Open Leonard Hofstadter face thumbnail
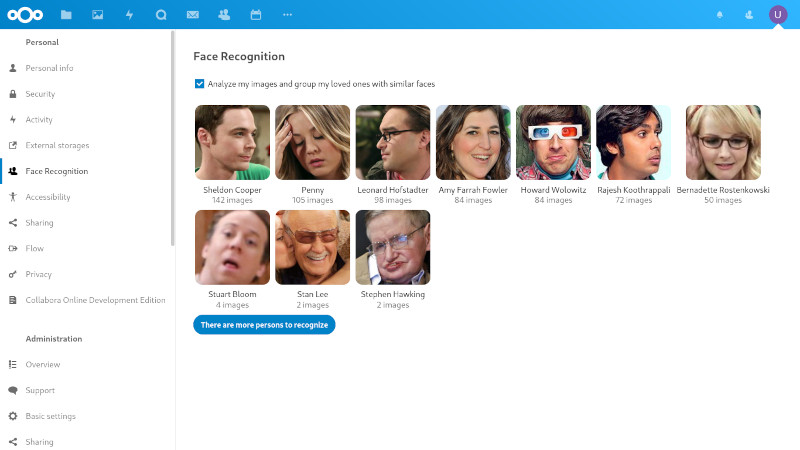 pos(393,142)
